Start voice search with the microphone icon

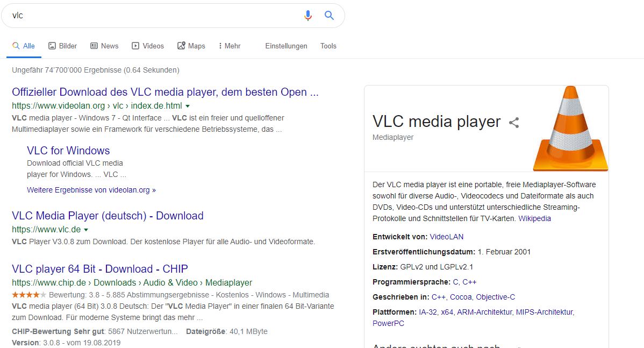pyautogui.click(x=307, y=16)
